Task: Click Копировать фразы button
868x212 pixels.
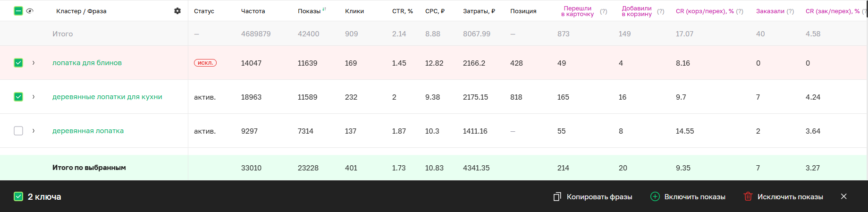Action: (x=593, y=196)
